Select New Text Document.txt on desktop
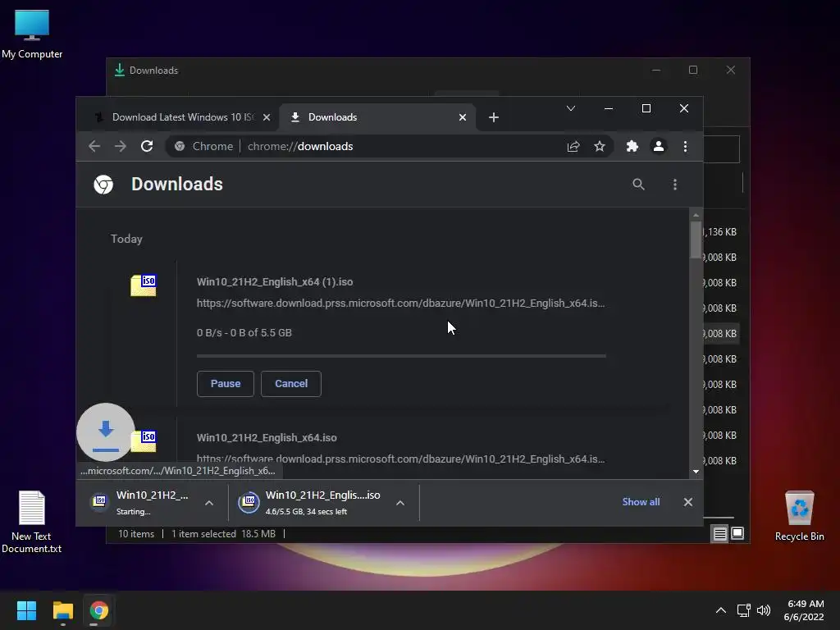Image resolution: width=840 pixels, height=630 pixels. pyautogui.click(x=32, y=523)
